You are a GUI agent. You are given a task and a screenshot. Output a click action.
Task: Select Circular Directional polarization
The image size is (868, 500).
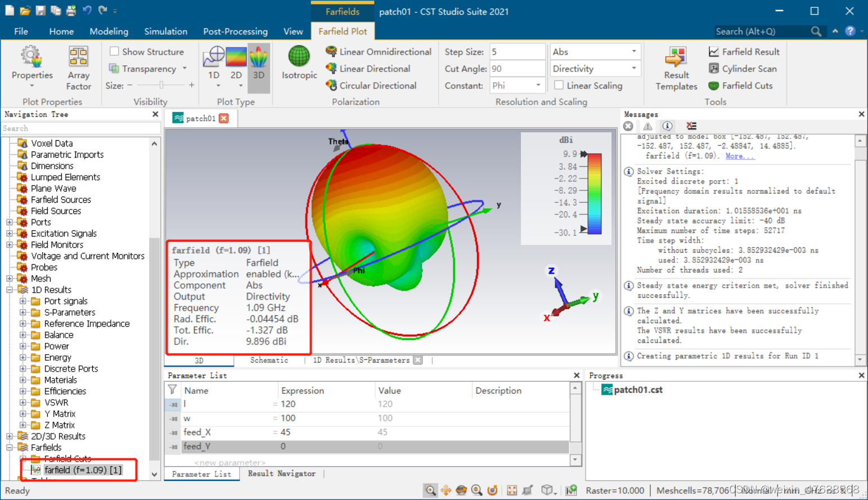pyautogui.click(x=371, y=86)
